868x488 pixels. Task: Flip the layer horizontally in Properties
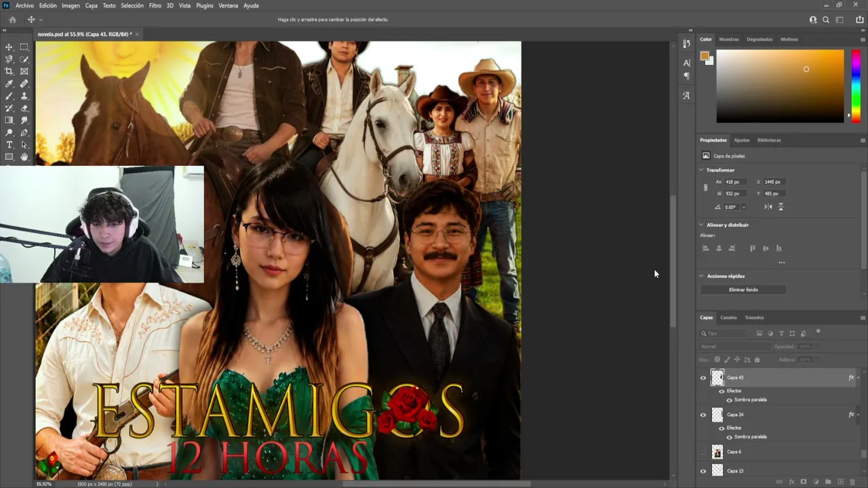point(768,207)
